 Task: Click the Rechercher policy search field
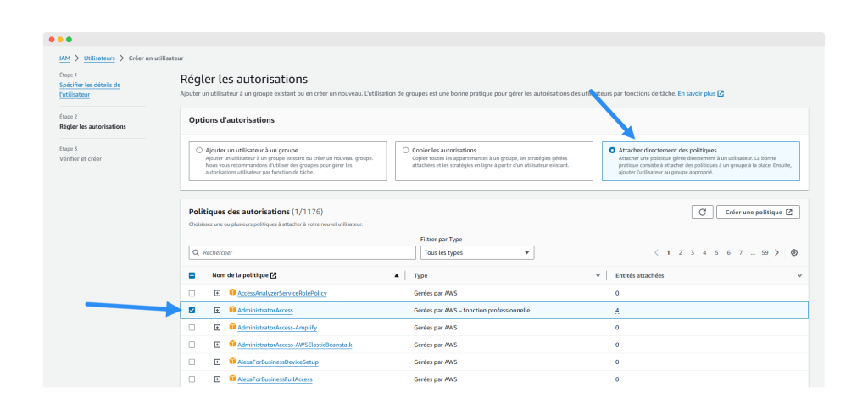(303, 252)
